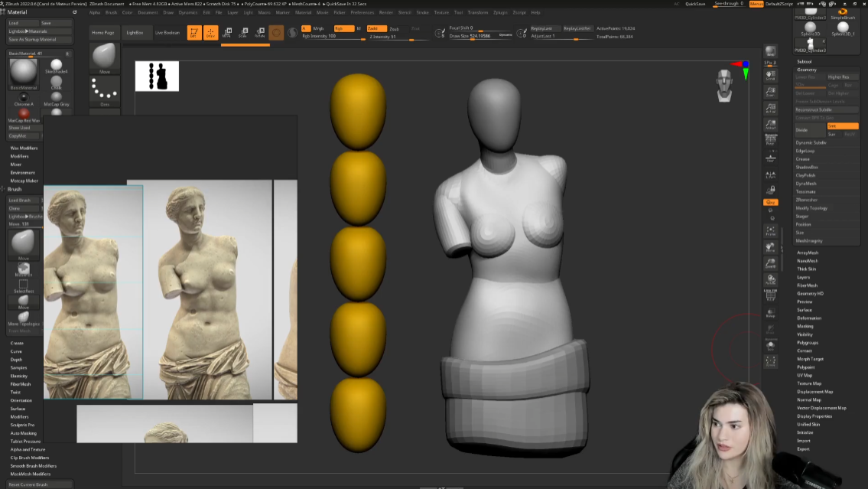This screenshot has width=868, height=489.
Task: Open the Transform menu
Action: pyautogui.click(x=478, y=12)
